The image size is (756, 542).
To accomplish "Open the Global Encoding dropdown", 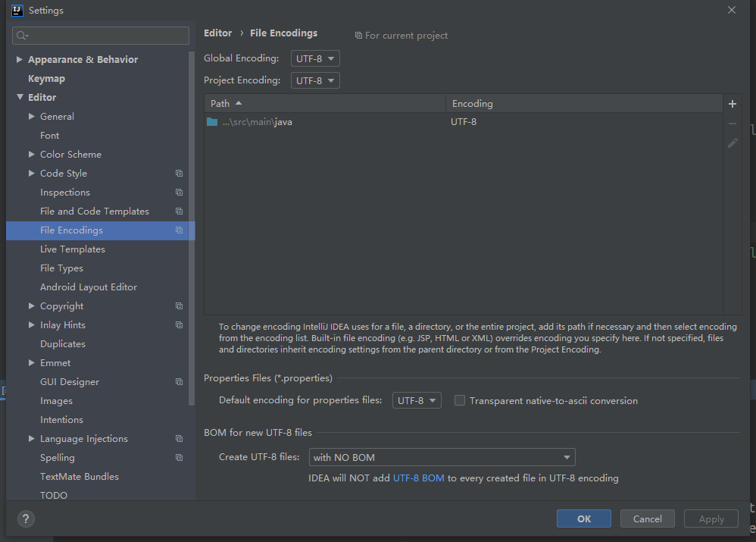I will click(315, 58).
